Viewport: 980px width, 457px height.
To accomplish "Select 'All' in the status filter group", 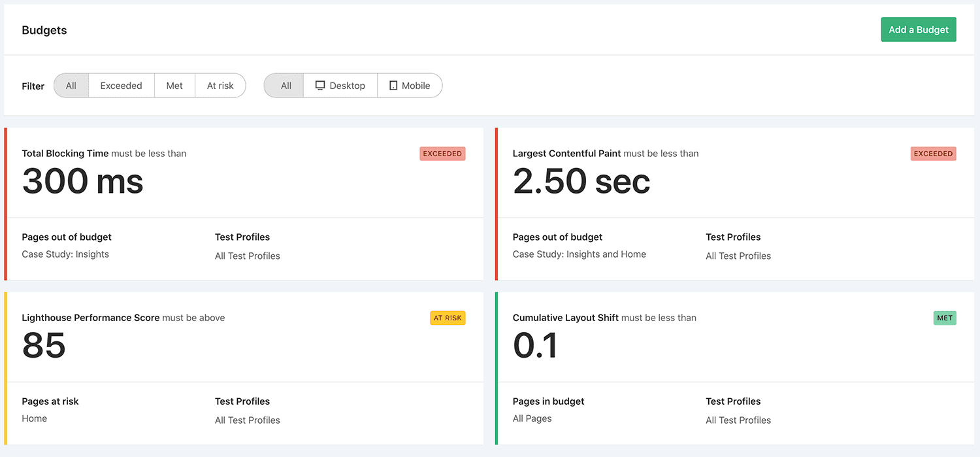I will pos(71,85).
